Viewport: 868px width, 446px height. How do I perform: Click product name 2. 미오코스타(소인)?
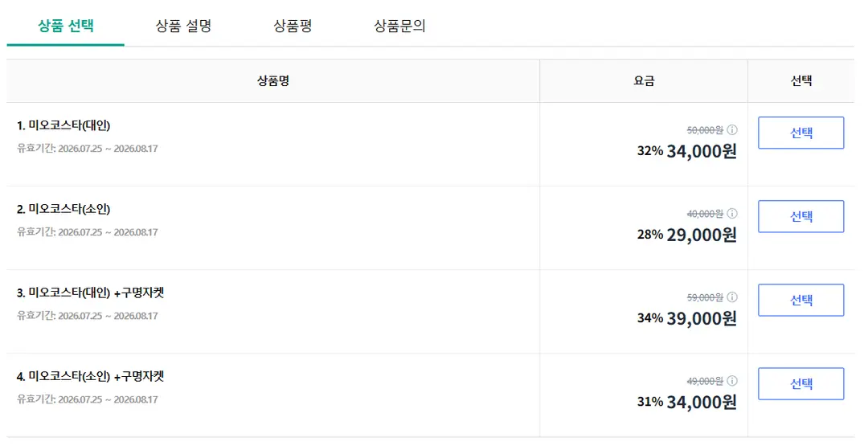click(x=63, y=209)
